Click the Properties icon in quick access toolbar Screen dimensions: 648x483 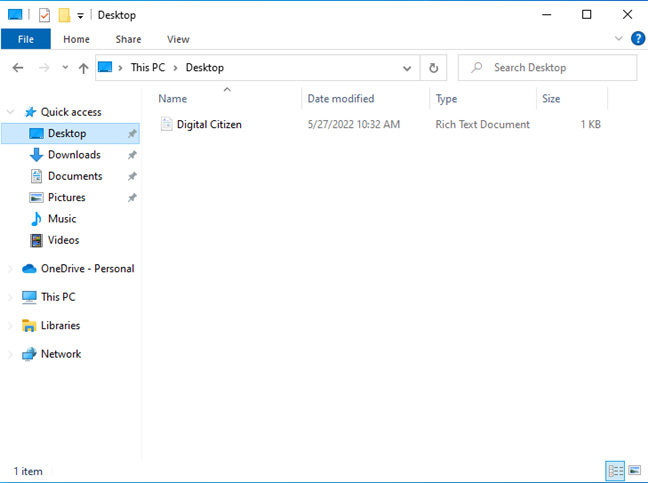click(44, 15)
